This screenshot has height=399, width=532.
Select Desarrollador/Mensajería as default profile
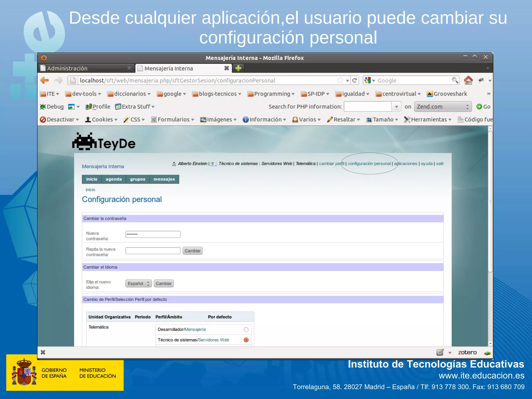(x=246, y=330)
